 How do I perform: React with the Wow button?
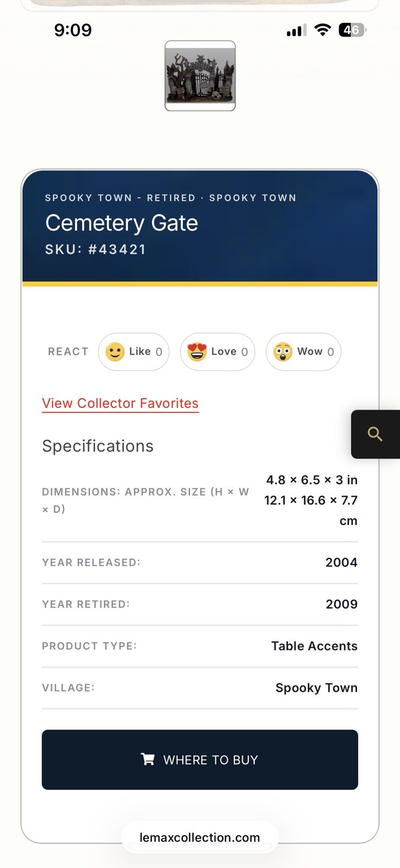point(304,352)
